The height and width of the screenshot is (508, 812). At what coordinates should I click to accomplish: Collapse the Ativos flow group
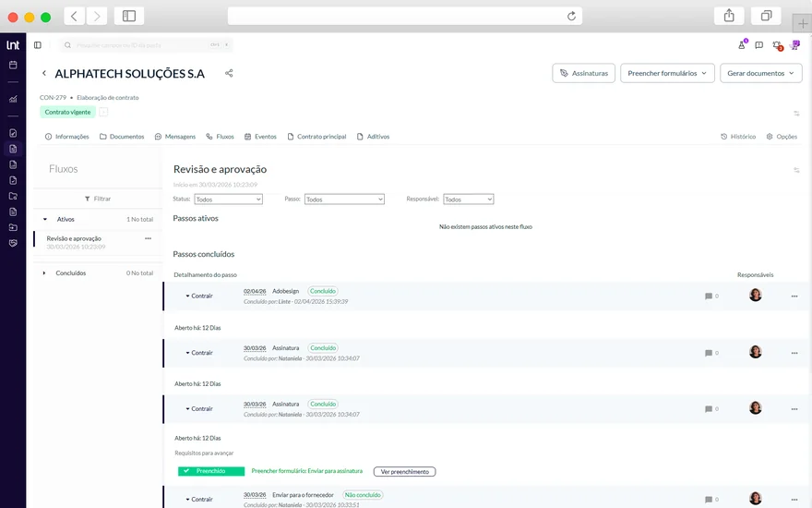45,219
